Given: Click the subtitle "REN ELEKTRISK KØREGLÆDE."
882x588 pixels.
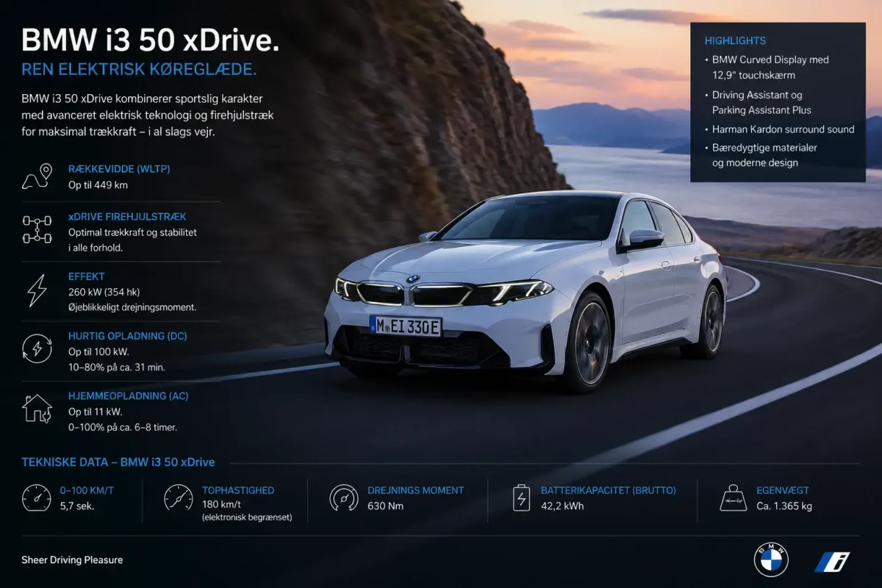Looking at the screenshot, I should (x=139, y=71).
